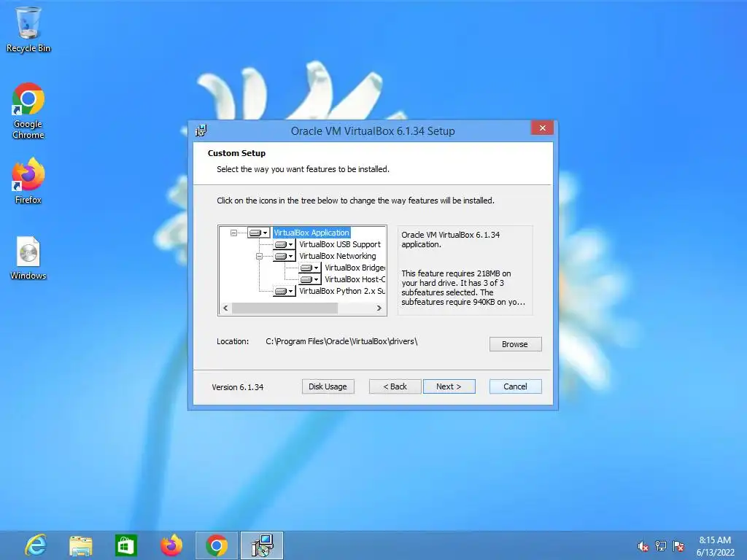
Task: Open the VirtualBox Application feature dropdown
Action: pos(259,233)
